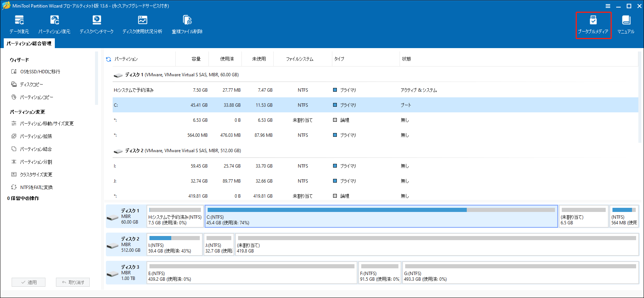Select J:(NTFS) block in disk map
The image size is (644, 298).
(219, 245)
